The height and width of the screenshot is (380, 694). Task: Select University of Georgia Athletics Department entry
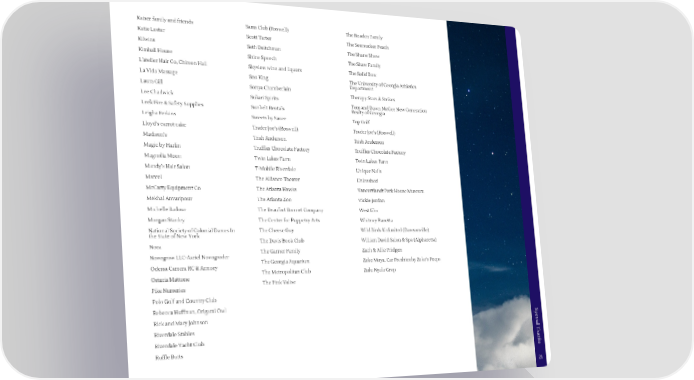coord(382,86)
